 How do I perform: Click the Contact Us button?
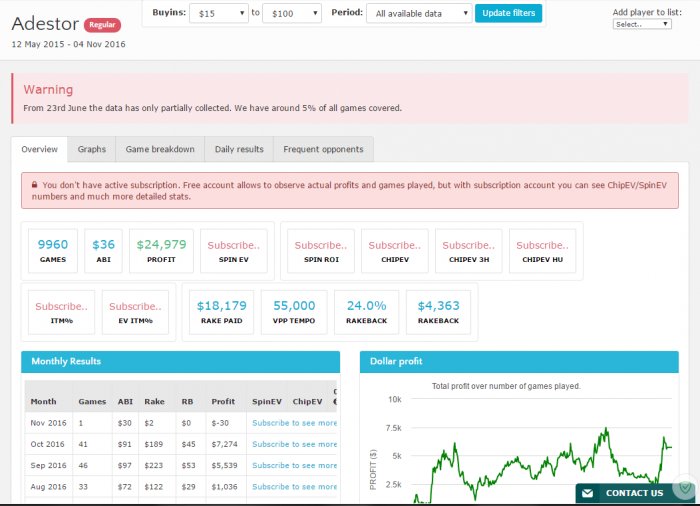[x=634, y=493]
